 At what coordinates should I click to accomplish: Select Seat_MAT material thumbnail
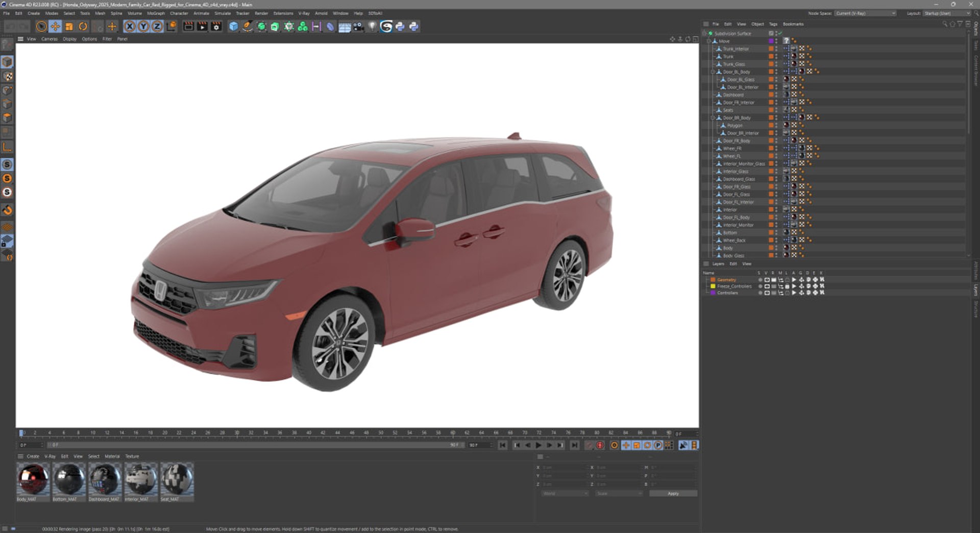pyautogui.click(x=177, y=479)
